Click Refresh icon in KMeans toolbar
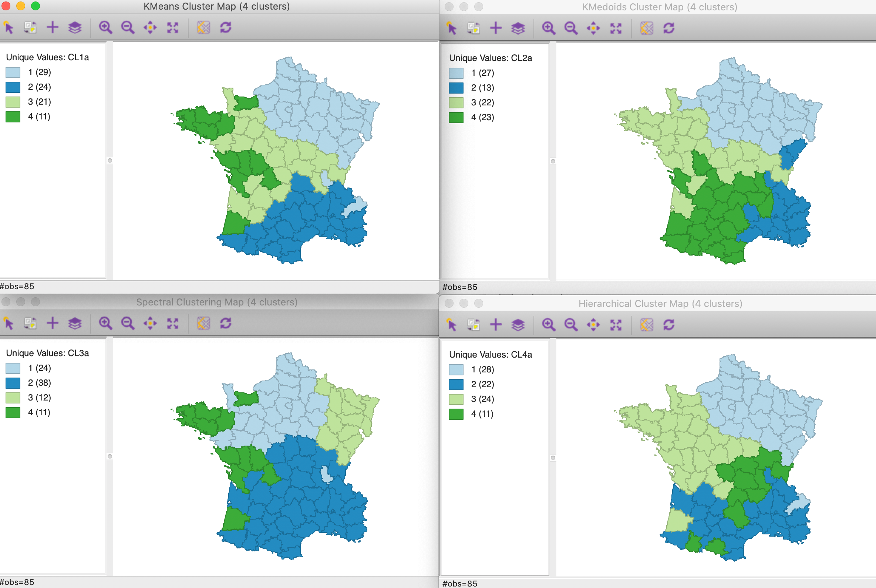The height and width of the screenshot is (588, 876). pos(225,28)
